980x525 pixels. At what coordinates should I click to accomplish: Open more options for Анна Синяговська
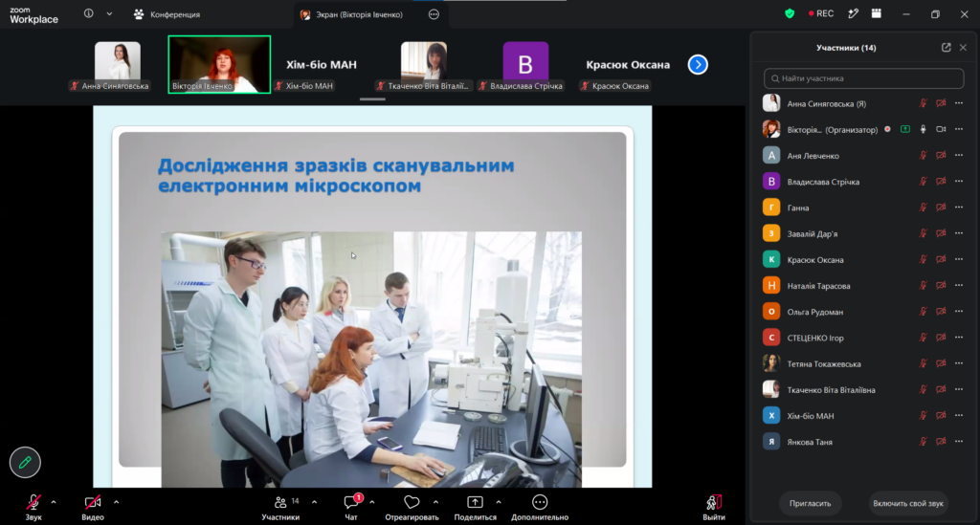(x=959, y=103)
